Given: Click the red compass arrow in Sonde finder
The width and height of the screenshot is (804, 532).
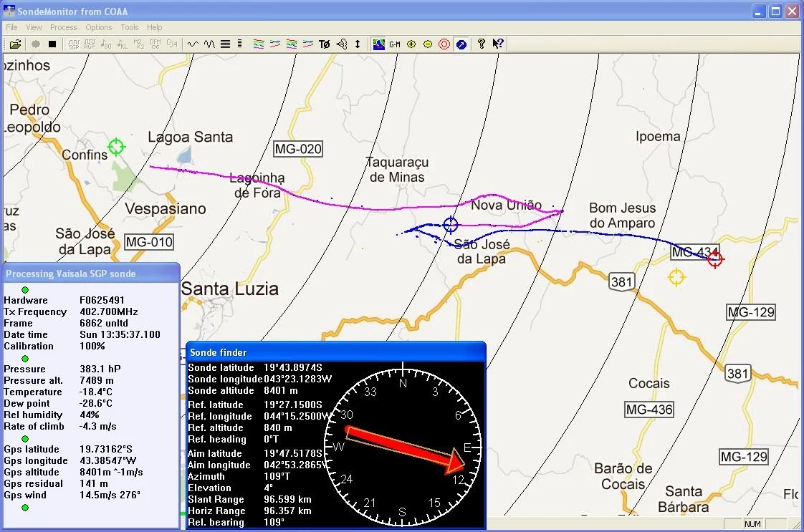Looking at the screenshot, I should [x=405, y=448].
